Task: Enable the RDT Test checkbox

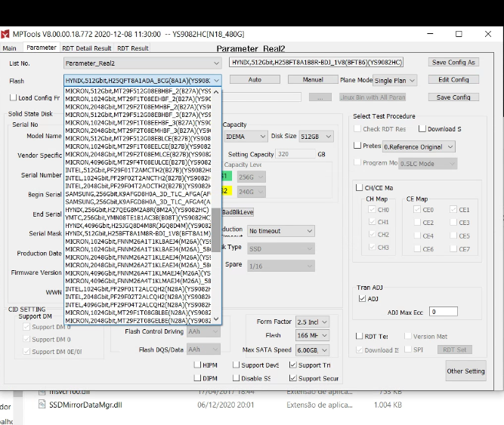Action: (359, 336)
